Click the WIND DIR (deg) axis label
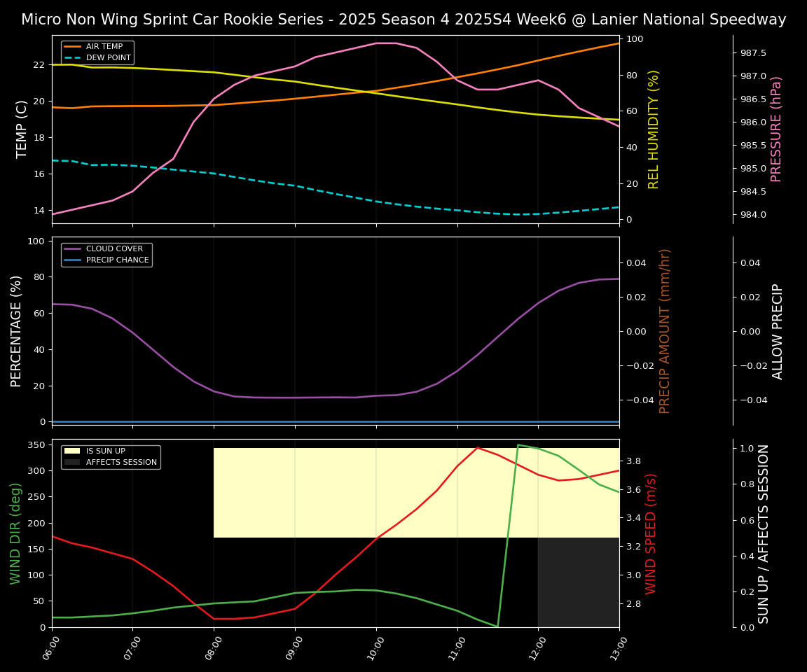The image size is (807, 672). coord(15,533)
